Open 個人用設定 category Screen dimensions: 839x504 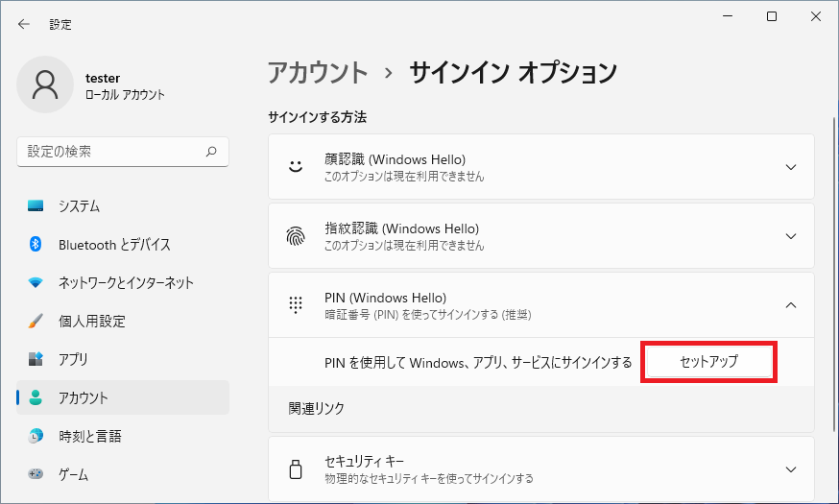coord(123,321)
